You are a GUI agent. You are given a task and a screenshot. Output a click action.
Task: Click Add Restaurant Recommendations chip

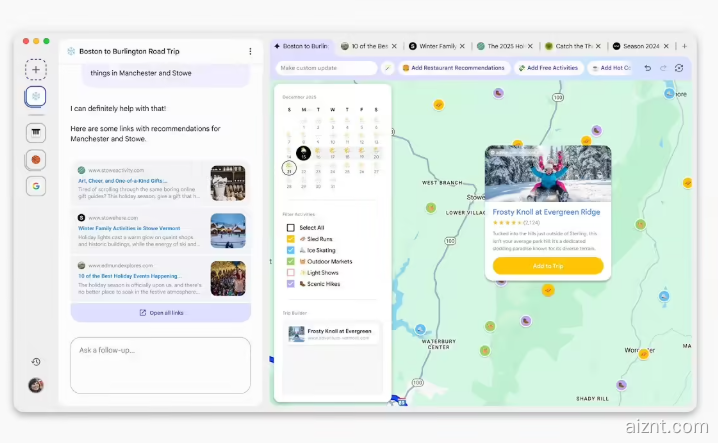pos(453,68)
